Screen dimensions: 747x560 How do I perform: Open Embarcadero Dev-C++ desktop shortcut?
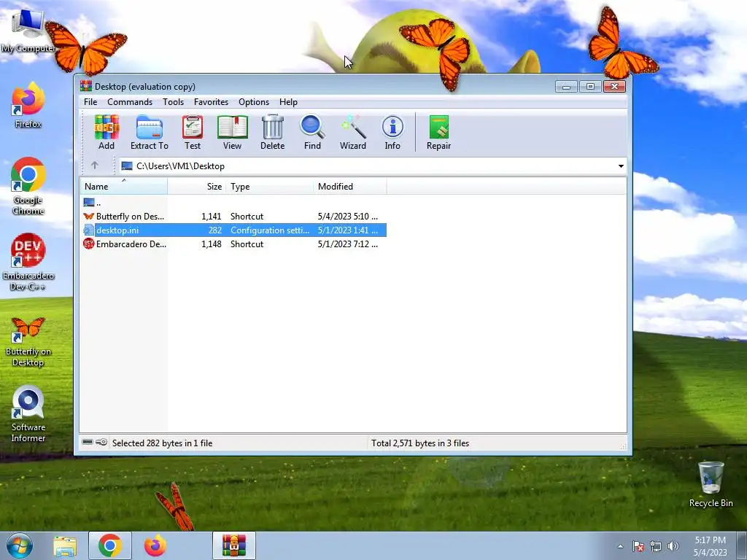pyautogui.click(x=28, y=262)
